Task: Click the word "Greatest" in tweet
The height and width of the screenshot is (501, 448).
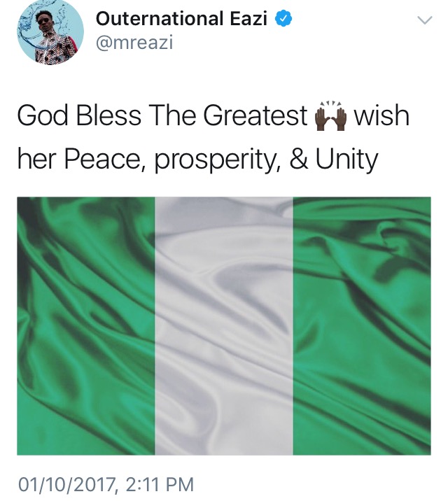Action: (255, 115)
